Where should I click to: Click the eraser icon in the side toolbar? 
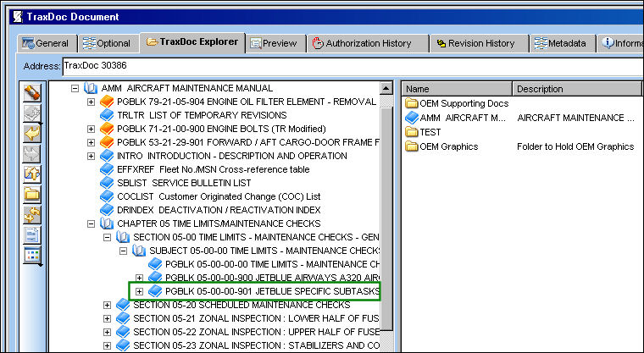click(x=32, y=93)
